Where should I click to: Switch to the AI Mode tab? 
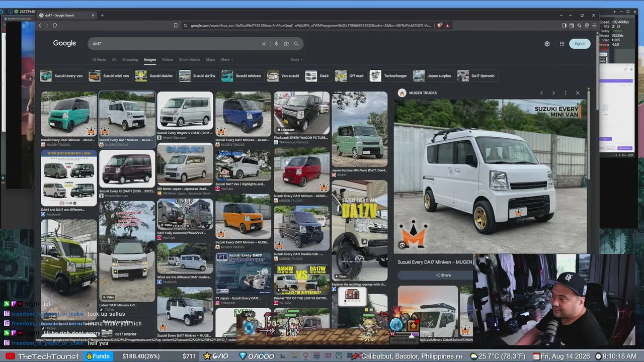pos(99,59)
